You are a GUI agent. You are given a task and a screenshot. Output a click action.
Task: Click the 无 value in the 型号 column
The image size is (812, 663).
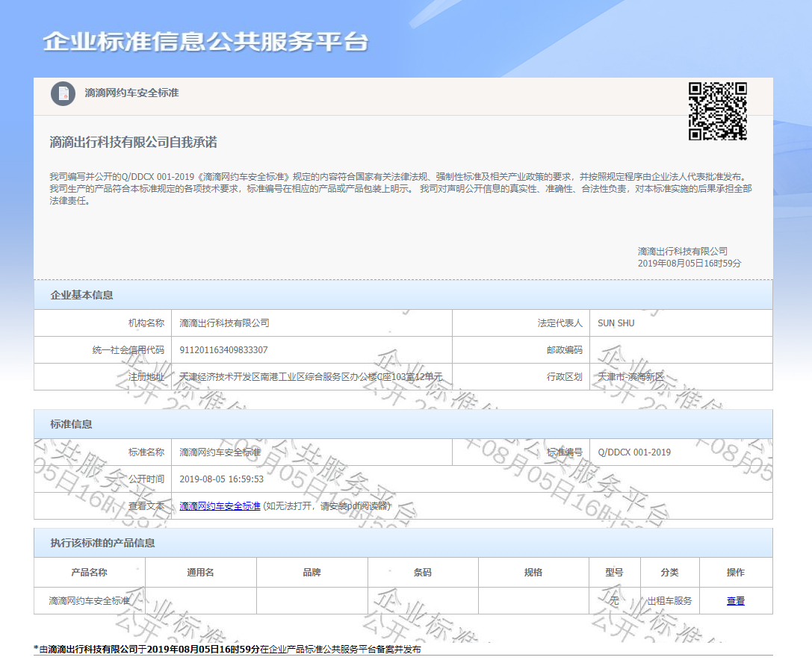point(614,601)
